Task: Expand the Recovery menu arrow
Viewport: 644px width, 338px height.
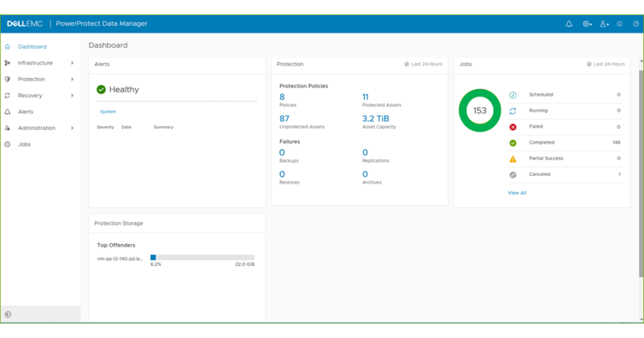Action: coord(72,96)
